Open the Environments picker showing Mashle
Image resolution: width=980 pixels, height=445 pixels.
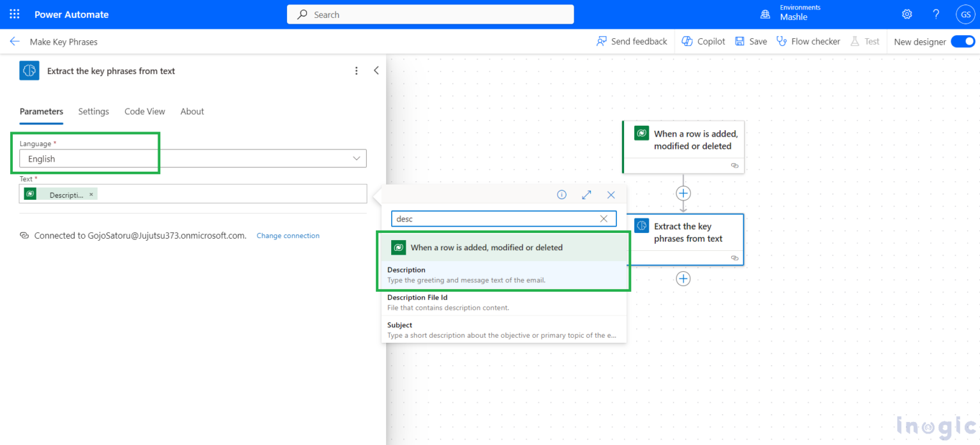[792, 13]
